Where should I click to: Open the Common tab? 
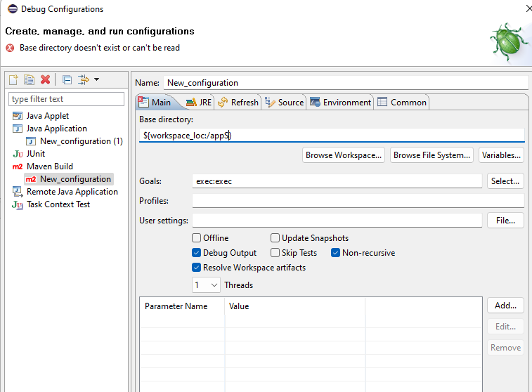click(x=402, y=103)
